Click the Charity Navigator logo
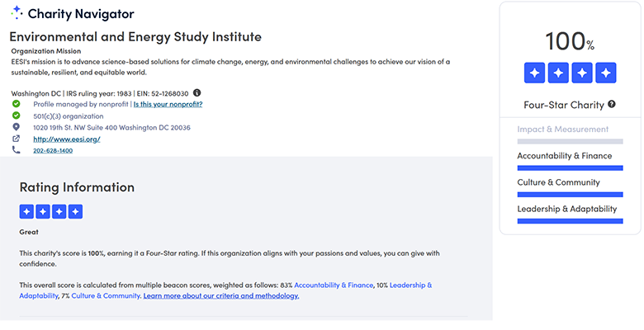Image resolution: width=644 pixels, height=330 pixels. pos(73,14)
